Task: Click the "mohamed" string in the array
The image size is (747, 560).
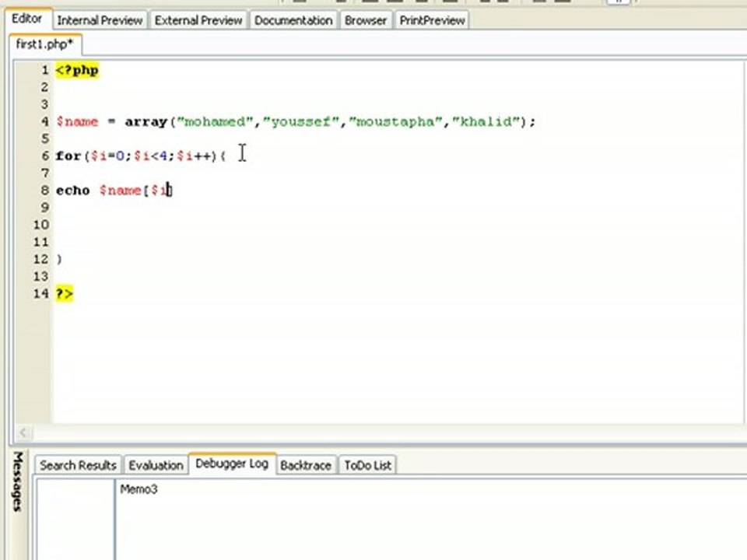Action: click(215, 121)
